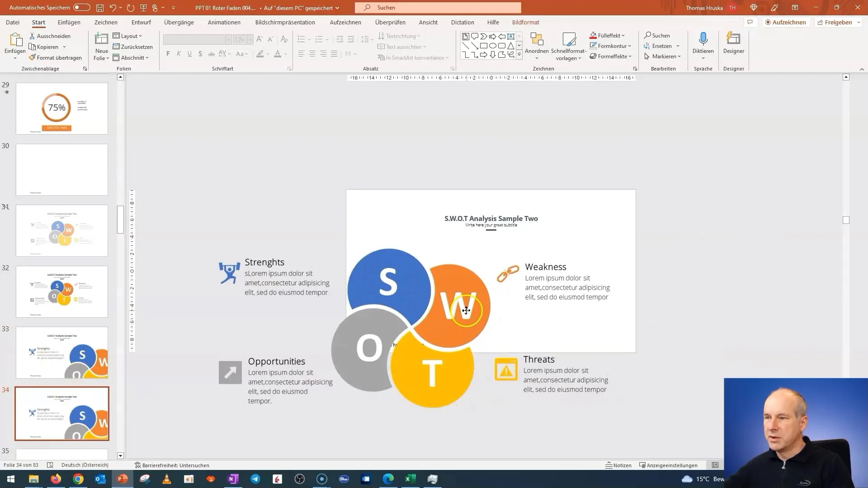This screenshot has height=488, width=868.
Task: Toggle Italic formatting button
Action: pos(179,54)
